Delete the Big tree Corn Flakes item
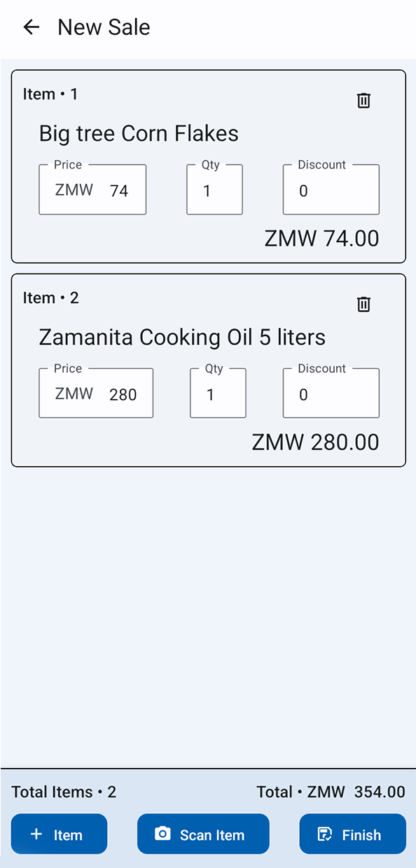Screen dimensions: 416x868 coord(363,100)
